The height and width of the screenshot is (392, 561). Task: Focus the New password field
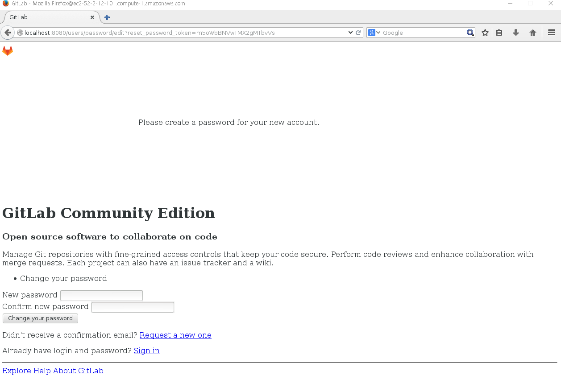click(101, 296)
